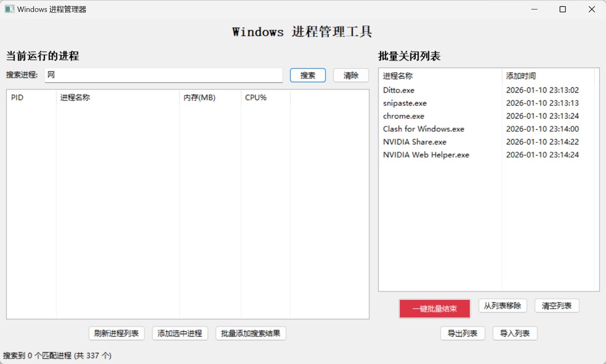Image resolution: width=606 pixels, height=364 pixels.
Task: Select Clash for Windows.exe entry
Action: click(x=423, y=129)
